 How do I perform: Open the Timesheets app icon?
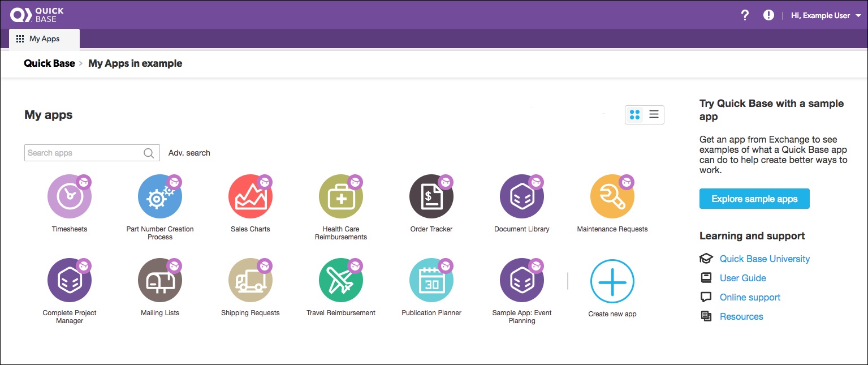tap(70, 196)
